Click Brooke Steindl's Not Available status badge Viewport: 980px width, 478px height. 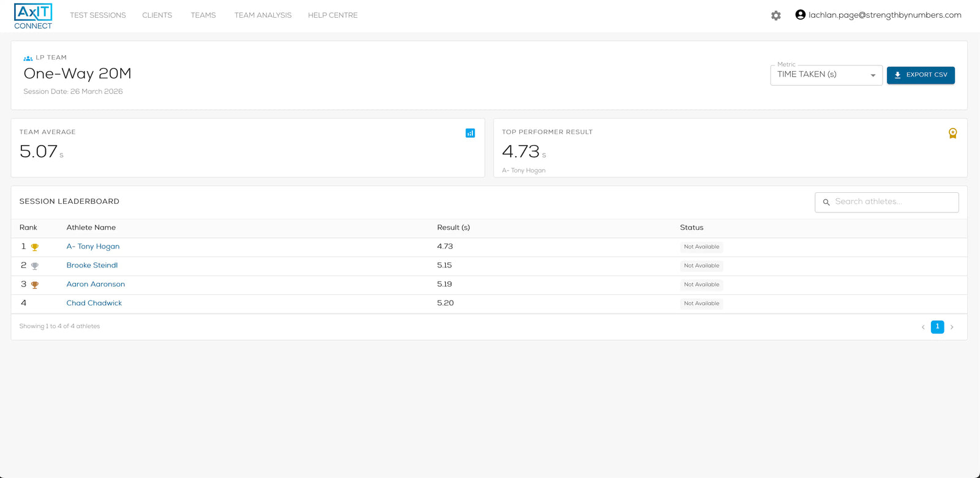701,266
